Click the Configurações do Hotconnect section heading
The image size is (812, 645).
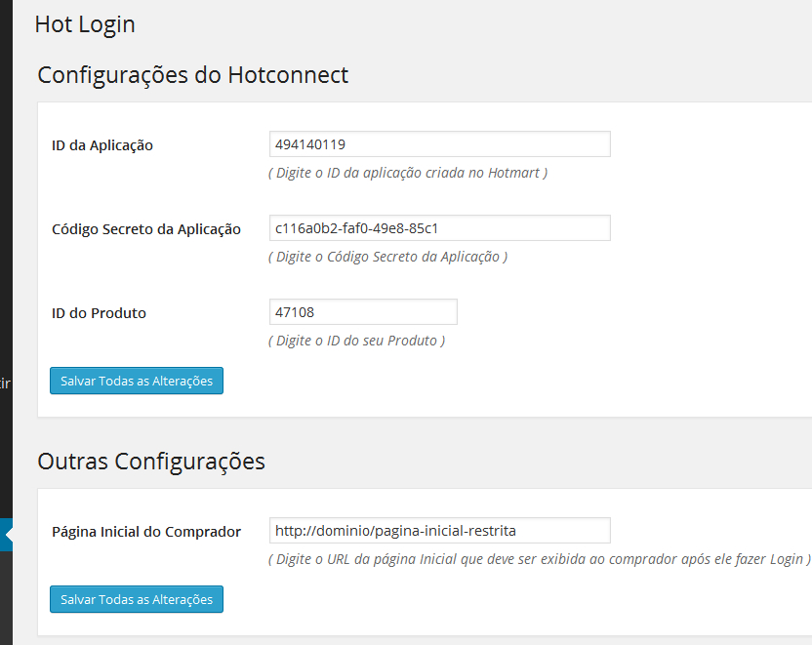point(192,74)
